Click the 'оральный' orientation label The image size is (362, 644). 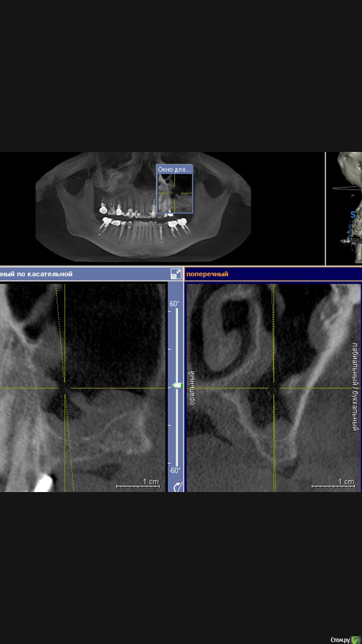[x=192, y=388]
